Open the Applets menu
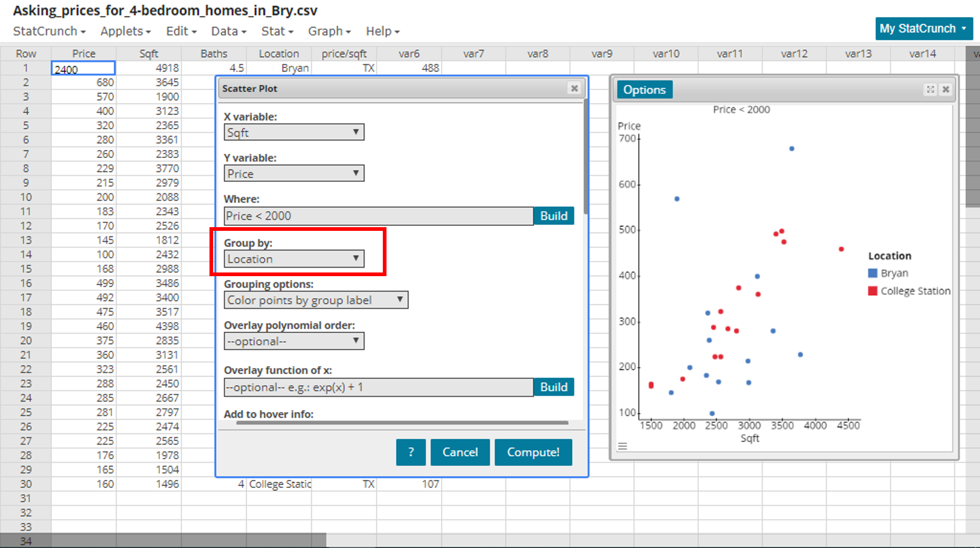Screen dimensions: 980x548 click(125, 31)
